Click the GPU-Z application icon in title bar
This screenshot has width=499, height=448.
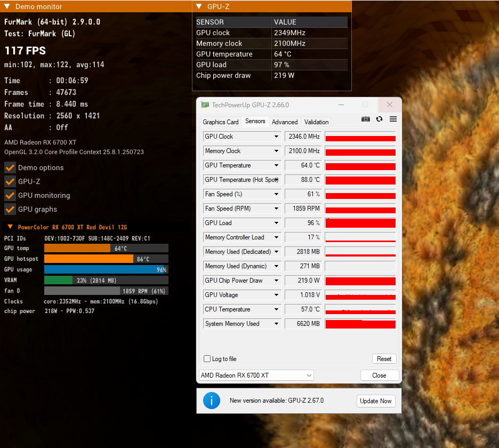tap(205, 105)
